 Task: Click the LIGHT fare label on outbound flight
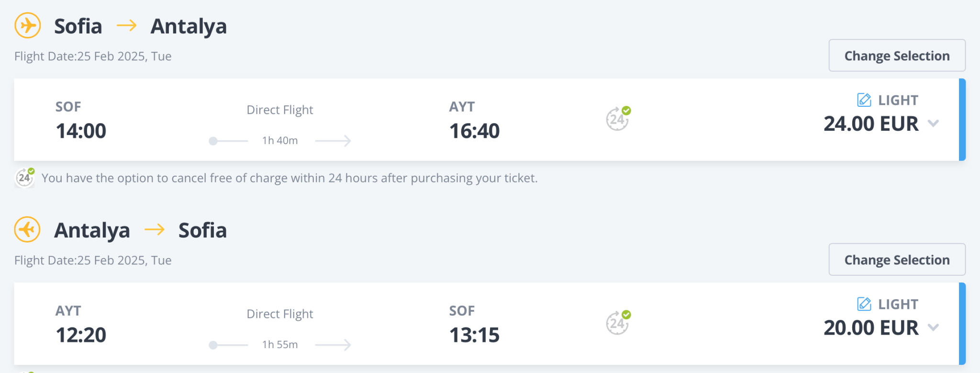click(x=898, y=100)
